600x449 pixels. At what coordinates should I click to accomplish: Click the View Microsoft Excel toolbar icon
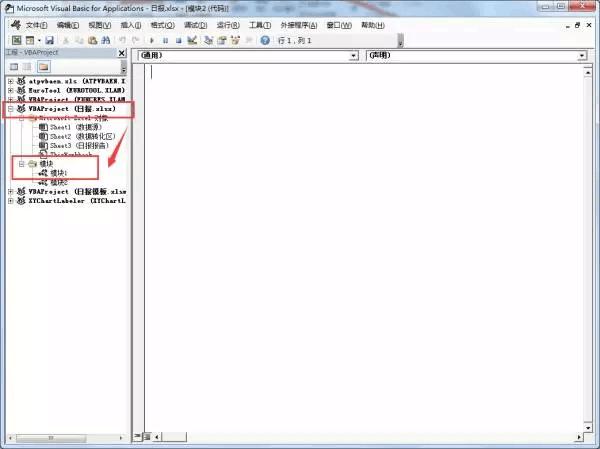tap(16, 40)
